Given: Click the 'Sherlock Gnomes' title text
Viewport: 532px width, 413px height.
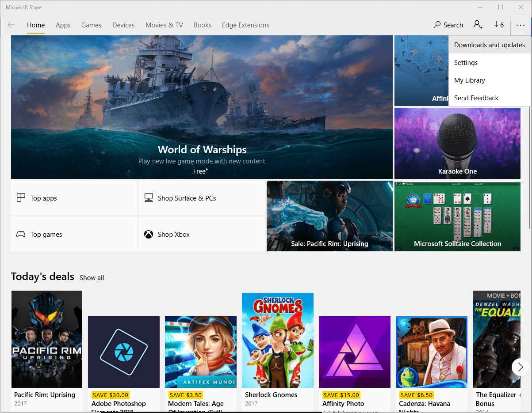Looking at the screenshot, I should pyautogui.click(x=271, y=395).
